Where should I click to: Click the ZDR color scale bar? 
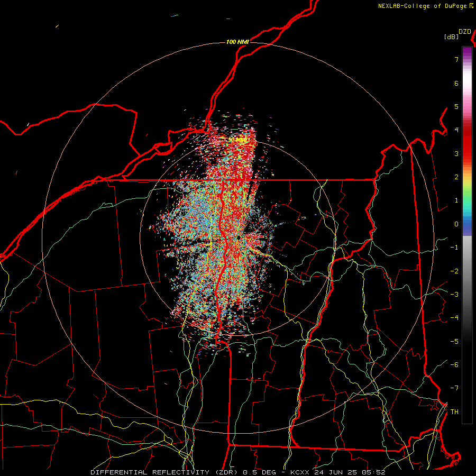(467, 235)
